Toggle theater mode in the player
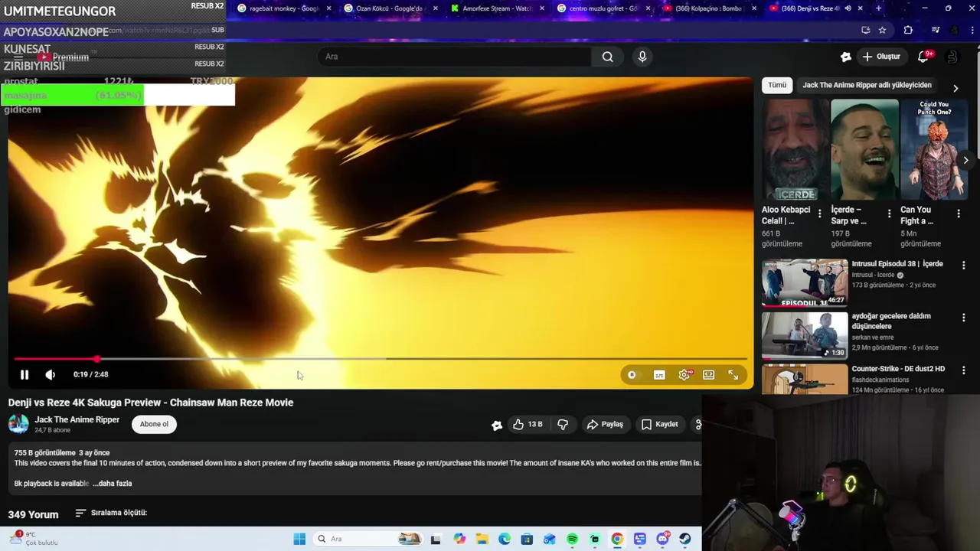This screenshot has width=980, height=551. click(709, 374)
